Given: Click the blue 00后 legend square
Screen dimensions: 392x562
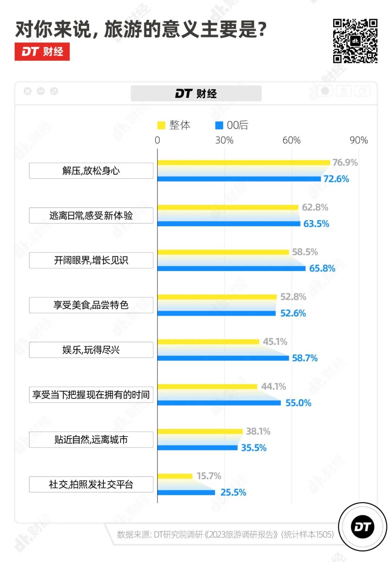Looking at the screenshot, I should [x=219, y=125].
